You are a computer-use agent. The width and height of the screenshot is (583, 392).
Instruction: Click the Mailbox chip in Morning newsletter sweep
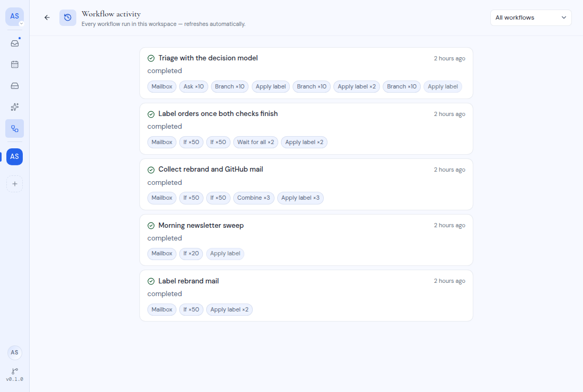(x=162, y=254)
